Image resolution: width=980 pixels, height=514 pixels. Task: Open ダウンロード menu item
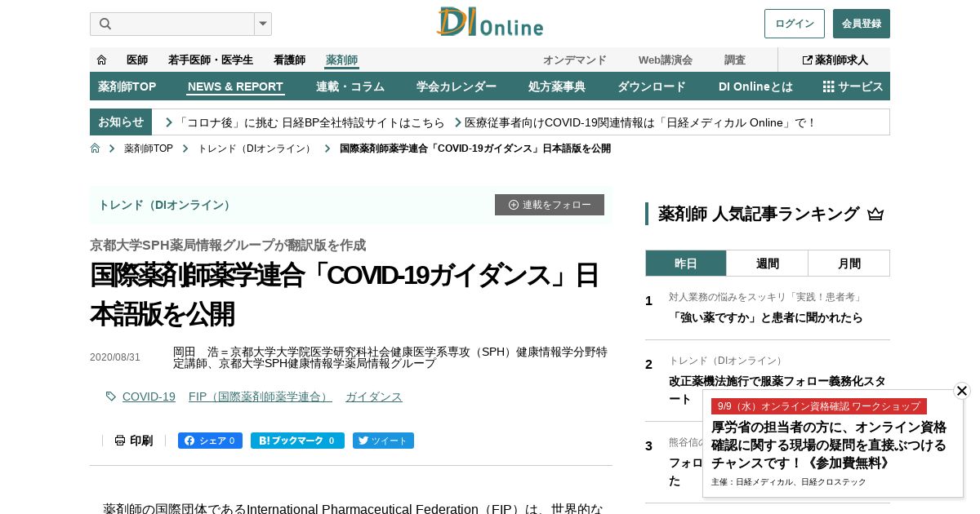click(652, 86)
